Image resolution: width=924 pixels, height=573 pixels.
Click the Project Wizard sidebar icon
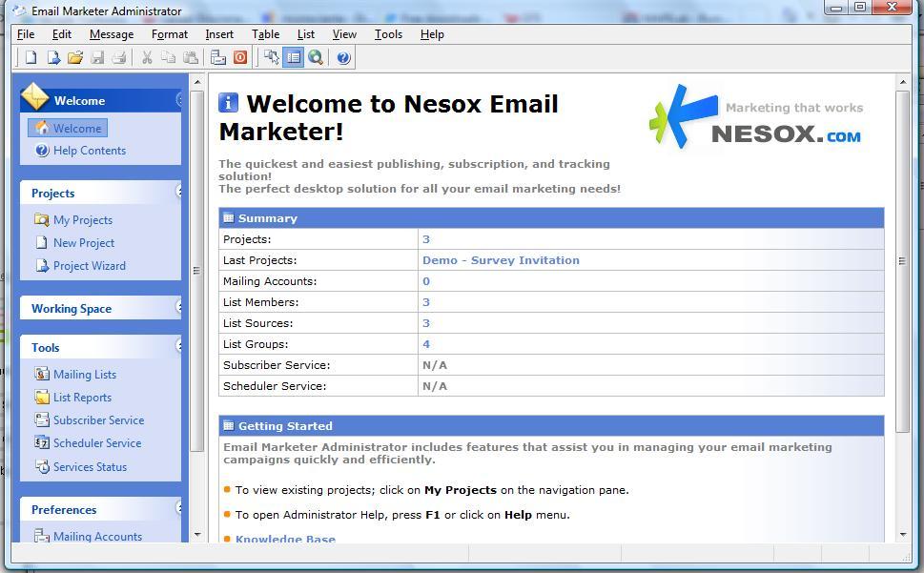tap(42, 266)
